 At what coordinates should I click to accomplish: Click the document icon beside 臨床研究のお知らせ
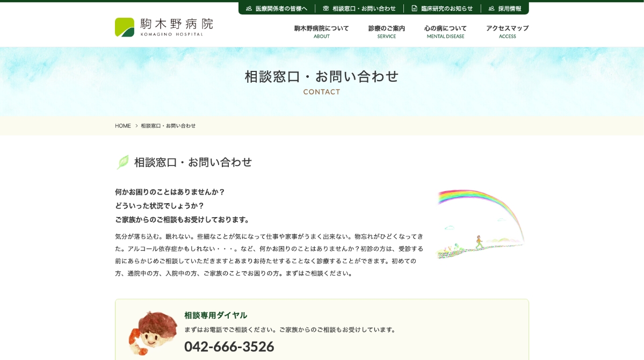[414, 9]
